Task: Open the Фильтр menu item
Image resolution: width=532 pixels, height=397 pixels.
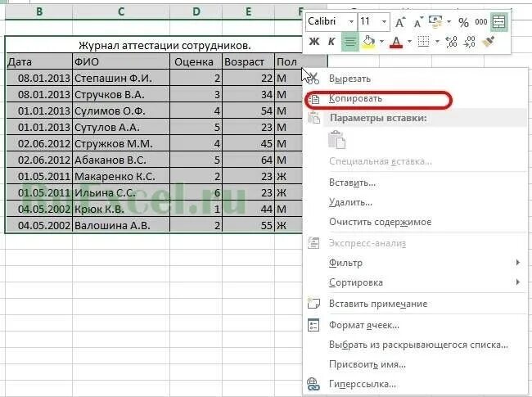Action: point(416,263)
